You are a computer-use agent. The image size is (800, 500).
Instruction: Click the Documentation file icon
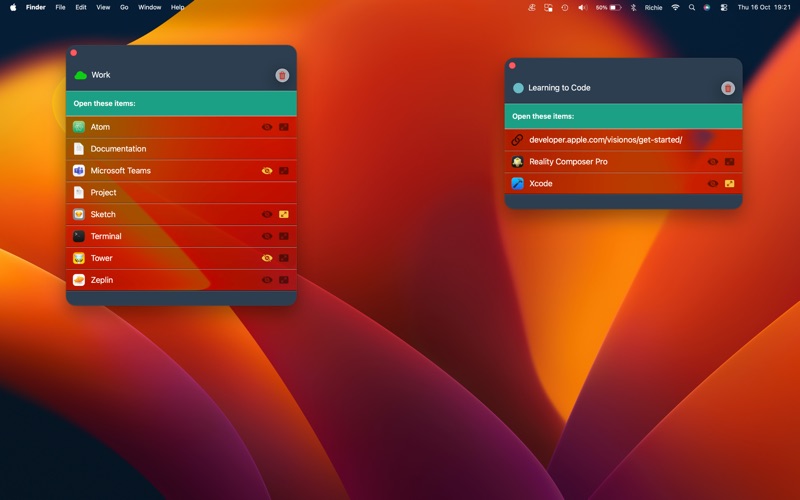[x=79, y=149]
